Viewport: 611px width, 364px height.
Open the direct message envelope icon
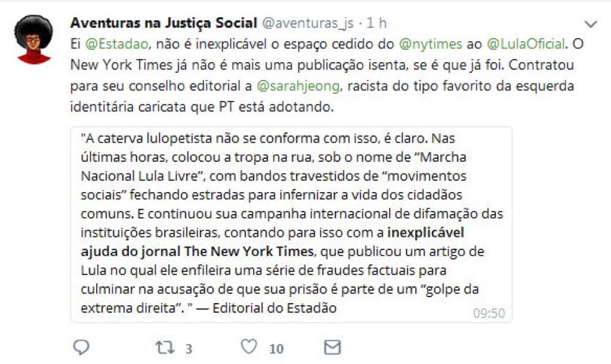tap(332, 347)
